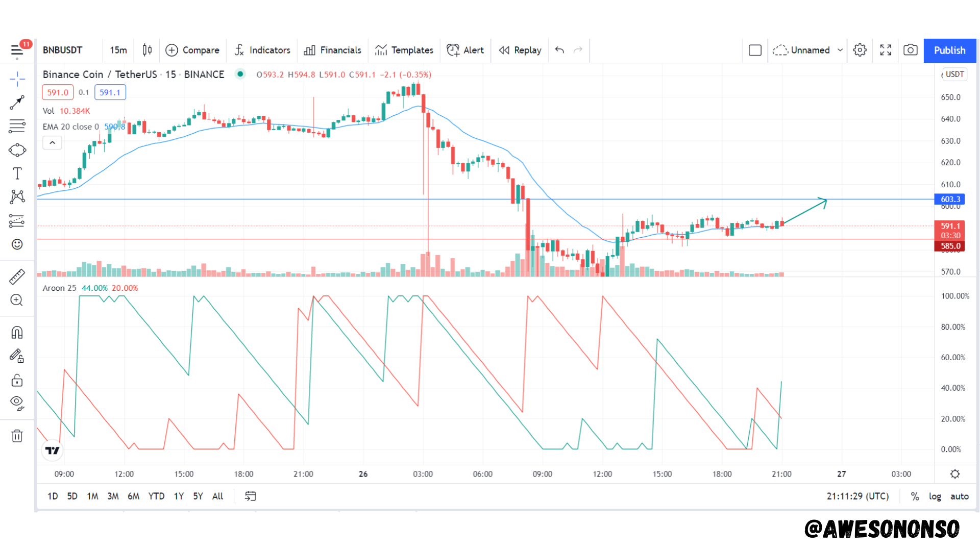Collapse the indicator legend with chevron
This screenshot has width=980, height=551.
(53, 143)
